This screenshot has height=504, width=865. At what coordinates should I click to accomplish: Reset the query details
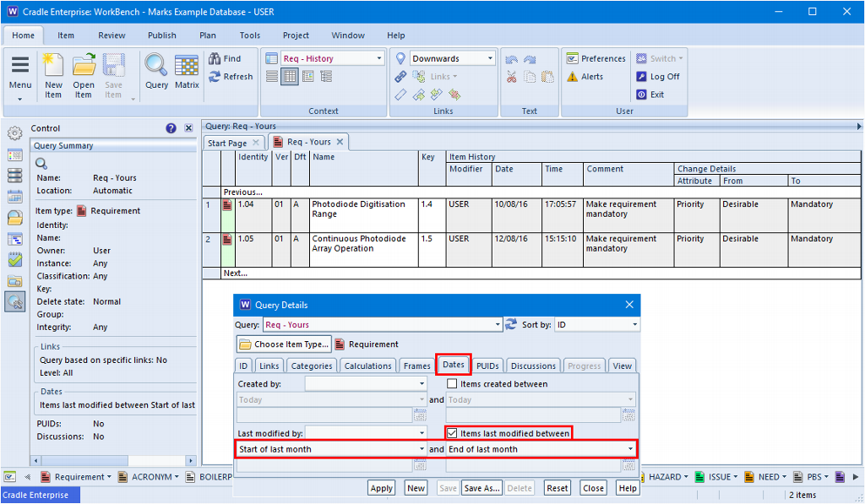click(x=558, y=488)
